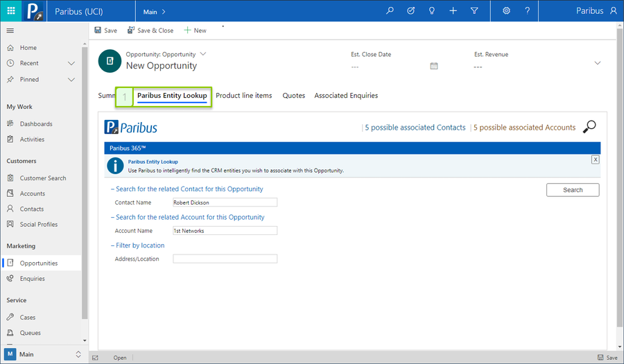Click the sidebar vertical scrollbar
The image size is (624, 364).
[85, 183]
